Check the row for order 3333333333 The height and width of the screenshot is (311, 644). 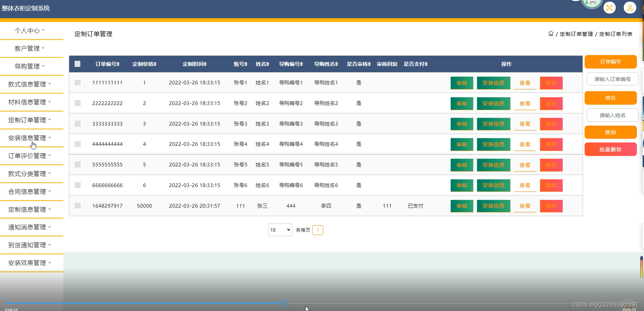[x=78, y=124]
